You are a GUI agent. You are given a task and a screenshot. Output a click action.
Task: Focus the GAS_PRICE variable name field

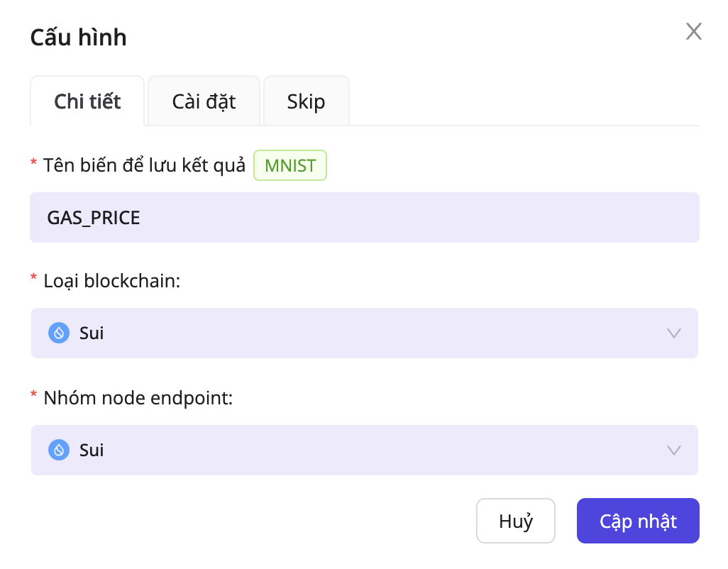point(365,217)
